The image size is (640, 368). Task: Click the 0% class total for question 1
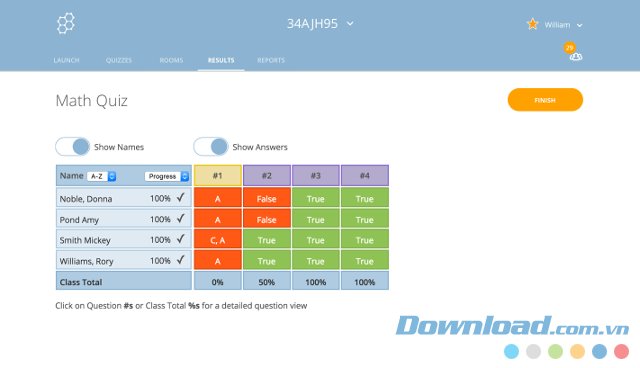coord(218,282)
